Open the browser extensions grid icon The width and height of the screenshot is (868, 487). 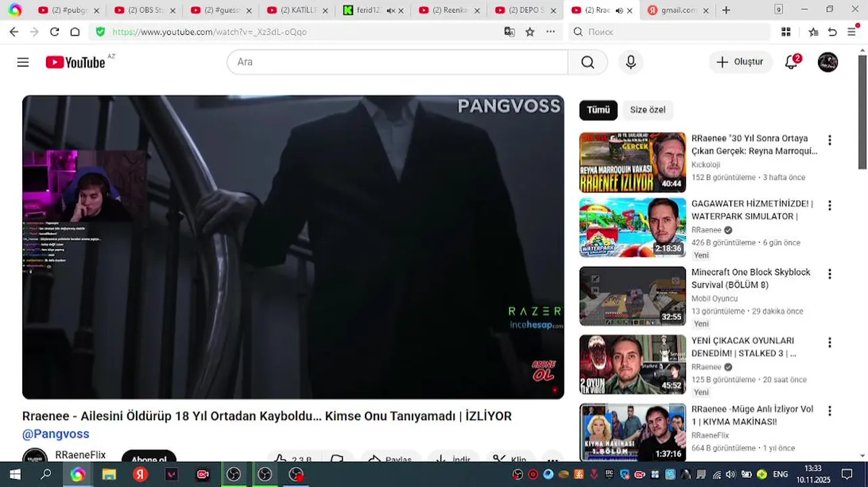point(786,32)
